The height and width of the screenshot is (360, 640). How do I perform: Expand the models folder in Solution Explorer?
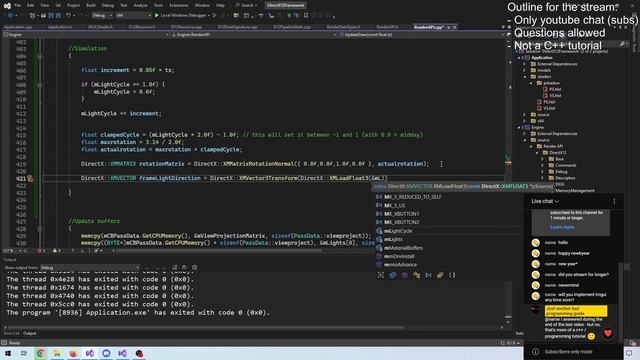pos(525,70)
